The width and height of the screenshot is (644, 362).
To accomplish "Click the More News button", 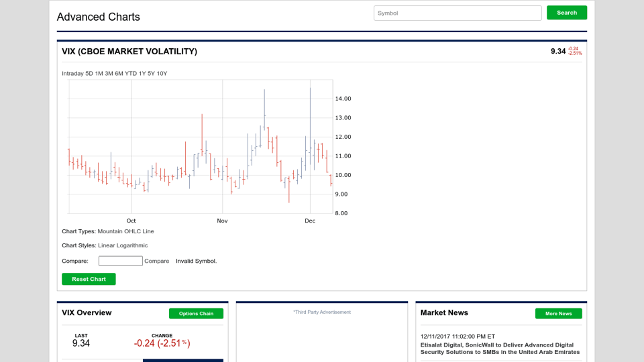I will pyautogui.click(x=558, y=314).
